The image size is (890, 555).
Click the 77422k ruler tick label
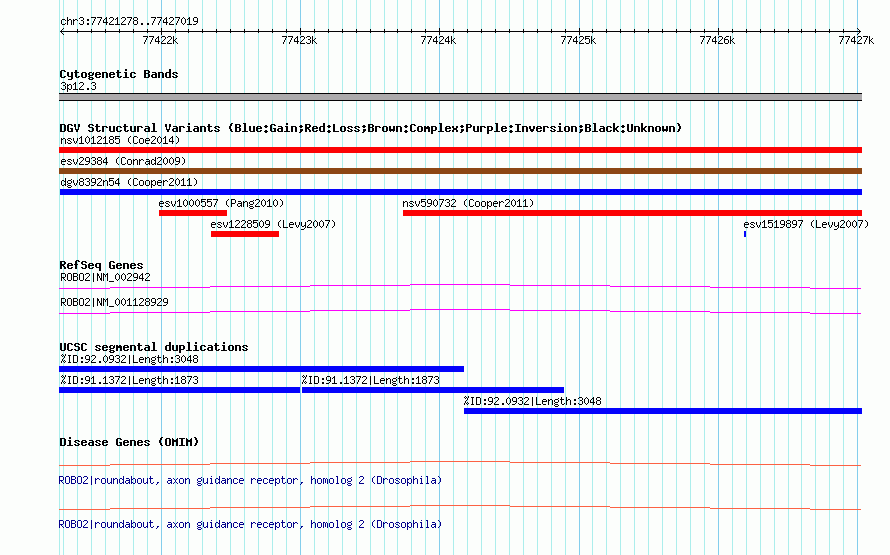pyautogui.click(x=160, y=40)
